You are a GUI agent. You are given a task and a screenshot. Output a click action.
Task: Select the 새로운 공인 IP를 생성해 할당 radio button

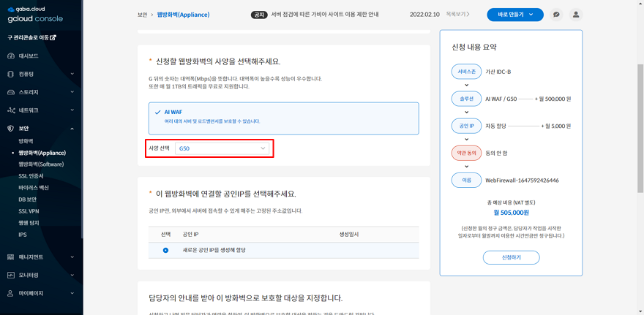165,250
